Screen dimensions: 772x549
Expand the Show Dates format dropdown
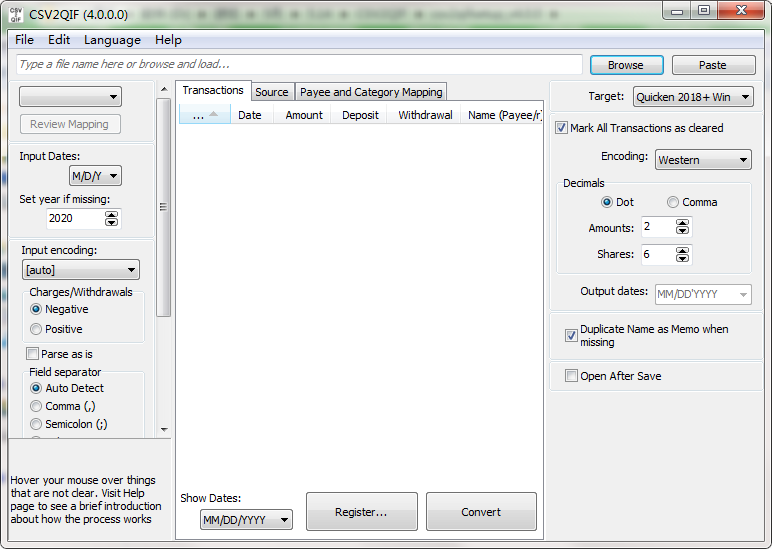click(246, 520)
